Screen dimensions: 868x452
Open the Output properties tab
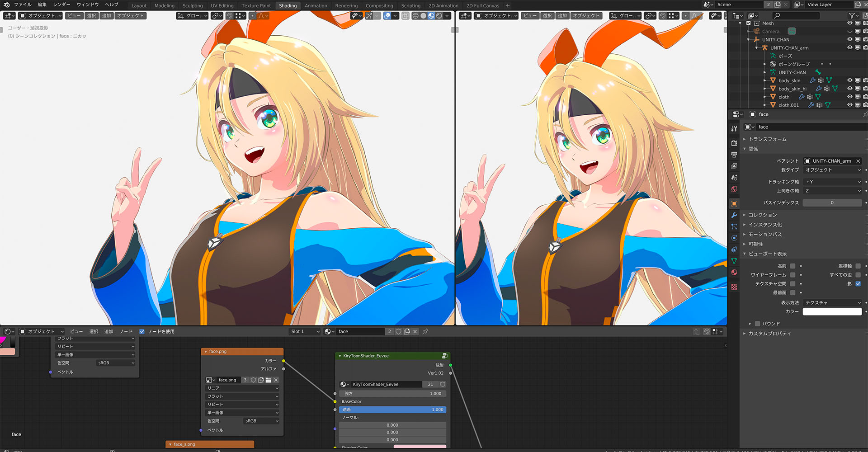coord(734,155)
